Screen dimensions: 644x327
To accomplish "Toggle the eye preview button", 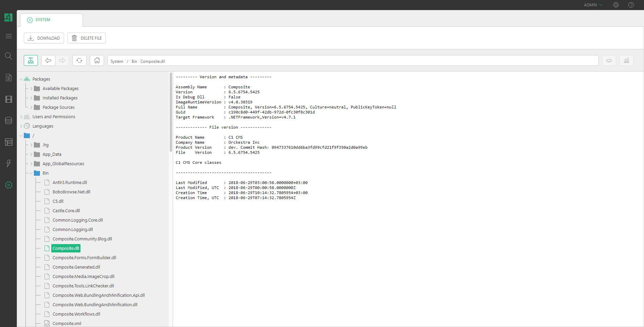I will point(609,60).
